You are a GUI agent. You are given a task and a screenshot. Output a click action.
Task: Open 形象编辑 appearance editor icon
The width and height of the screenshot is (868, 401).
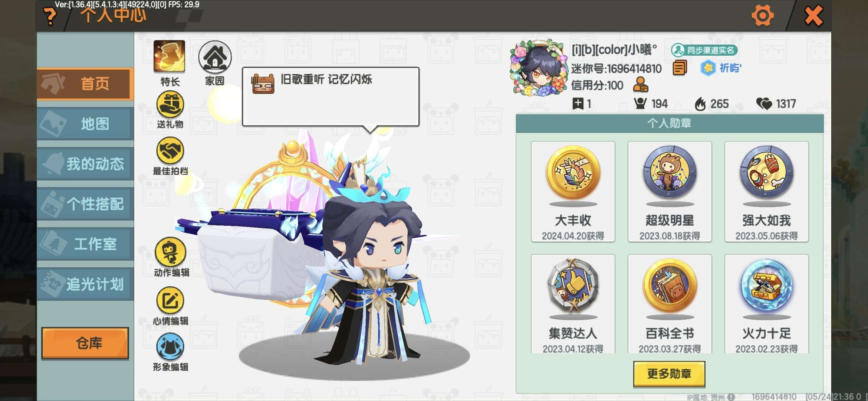[x=170, y=347]
